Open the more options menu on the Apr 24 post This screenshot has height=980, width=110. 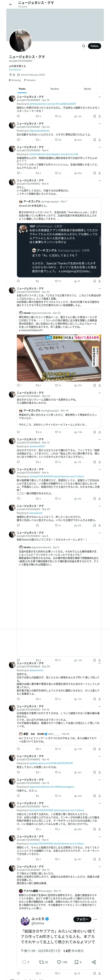click(x=99, y=124)
